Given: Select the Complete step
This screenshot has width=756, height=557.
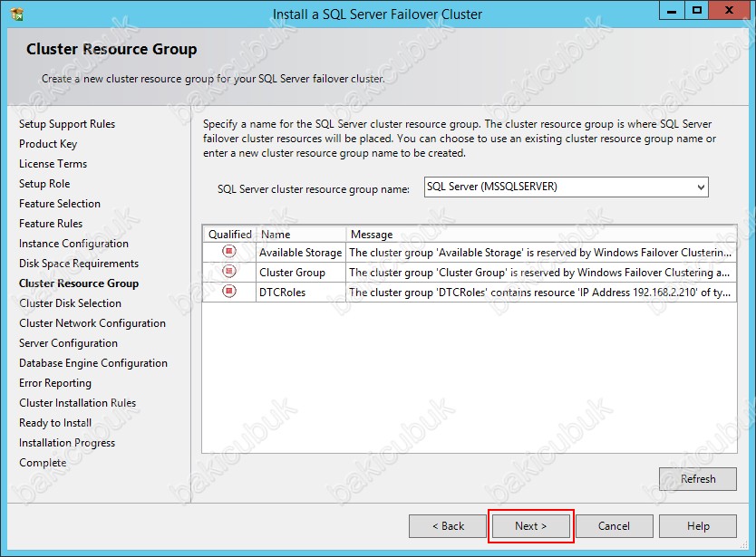Looking at the screenshot, I should tap(43, 463).
